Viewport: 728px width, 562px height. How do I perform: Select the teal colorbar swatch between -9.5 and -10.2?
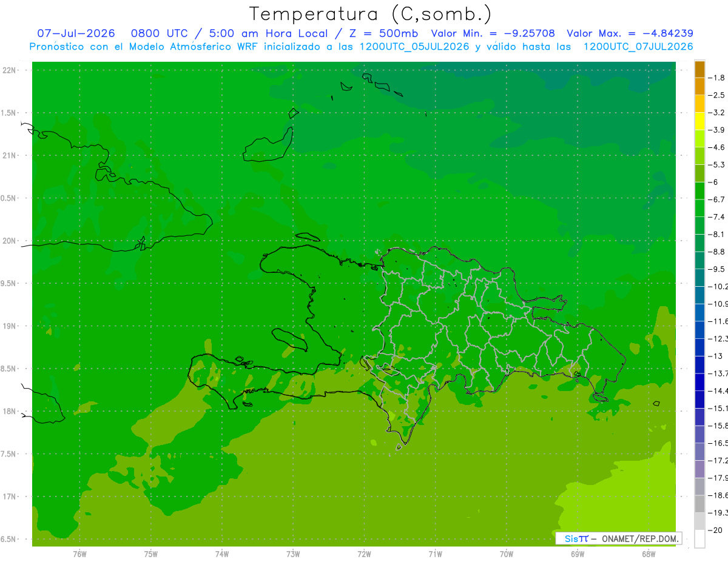pyautogui.click(x=699, y=278)
